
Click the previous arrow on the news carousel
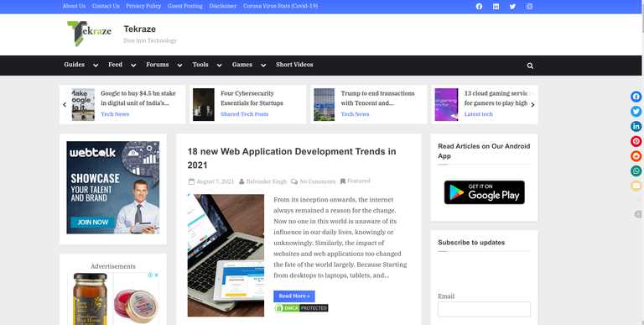65,104
